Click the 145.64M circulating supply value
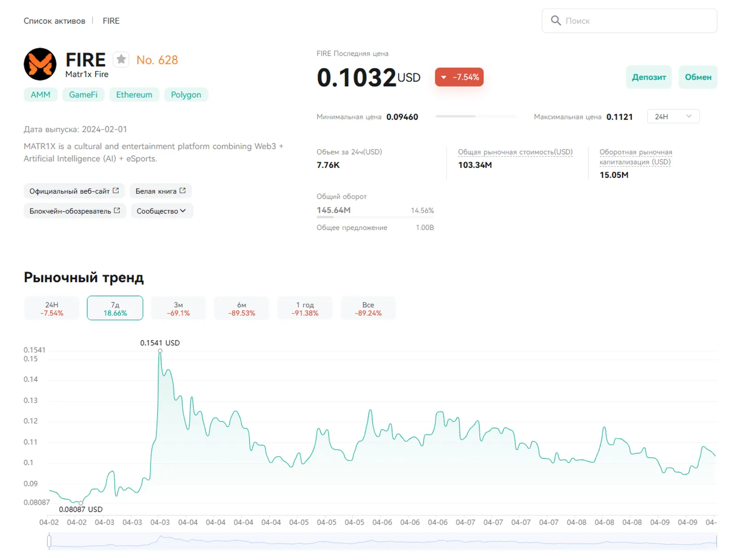Screen dimensions: 736x560 pos(333,210)
